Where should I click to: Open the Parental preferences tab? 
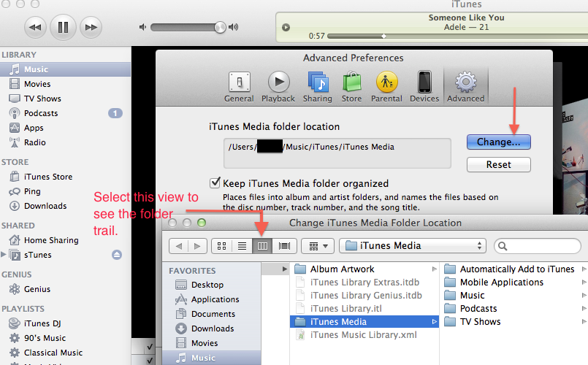[x=386, y=87]
